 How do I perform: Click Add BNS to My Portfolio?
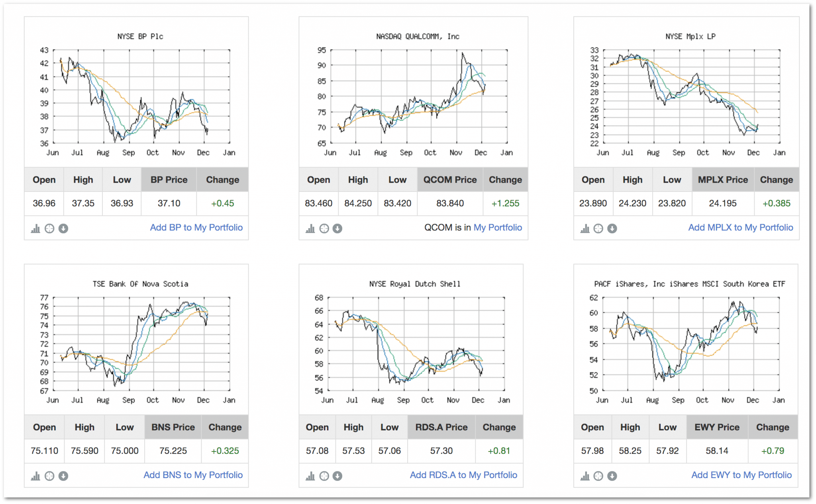coord(193,475)
